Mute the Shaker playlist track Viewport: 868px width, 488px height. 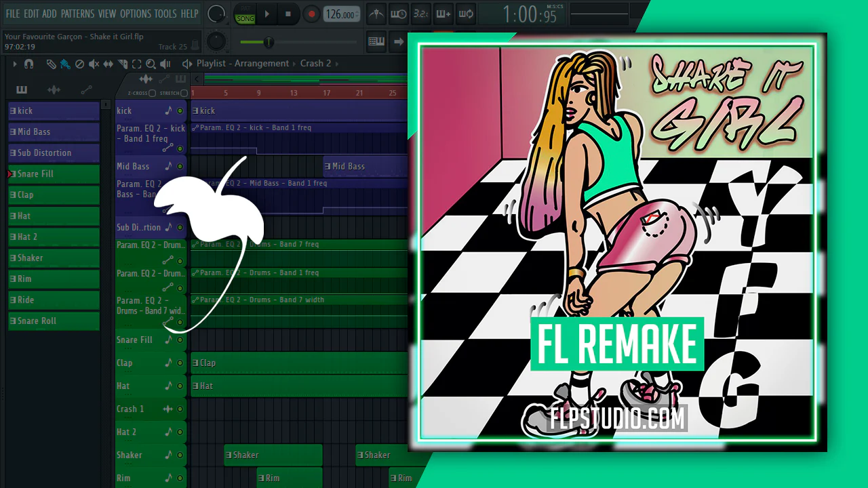point(180,455)
